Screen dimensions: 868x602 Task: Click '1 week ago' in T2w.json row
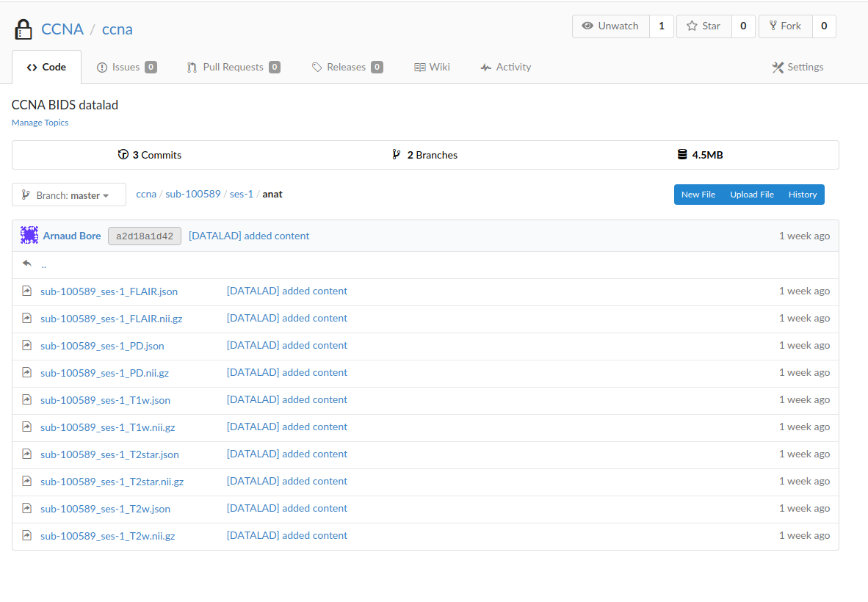(x=804, y=508)
